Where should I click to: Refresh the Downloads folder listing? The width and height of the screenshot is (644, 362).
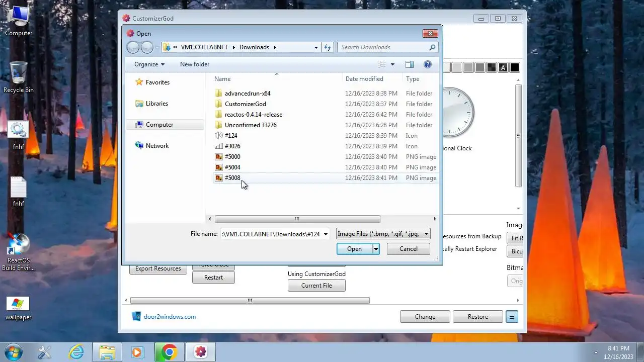(328, 47)
